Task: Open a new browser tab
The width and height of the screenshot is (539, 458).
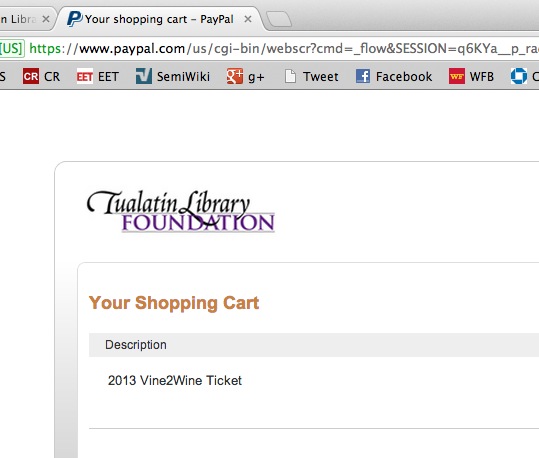Action: pyautogui.click(x=279, y=19)
